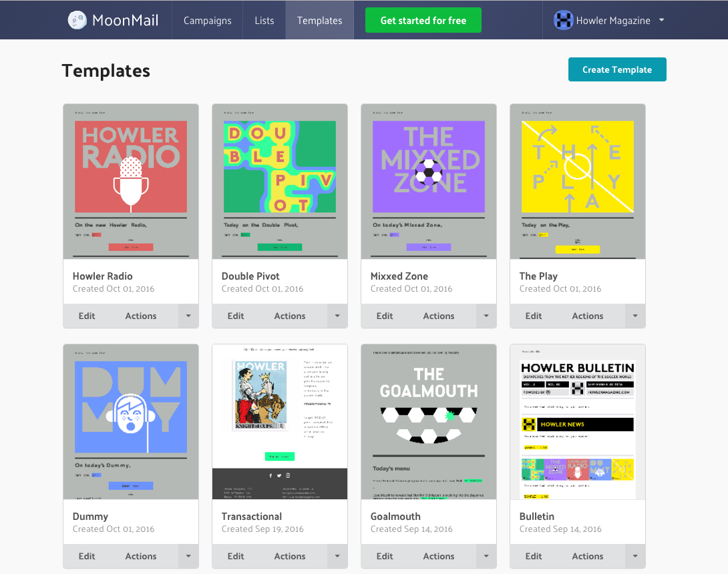Expand Double Pivot actions dropdown arrow
This screenshot has height=574, width=728.
point(337,316)
